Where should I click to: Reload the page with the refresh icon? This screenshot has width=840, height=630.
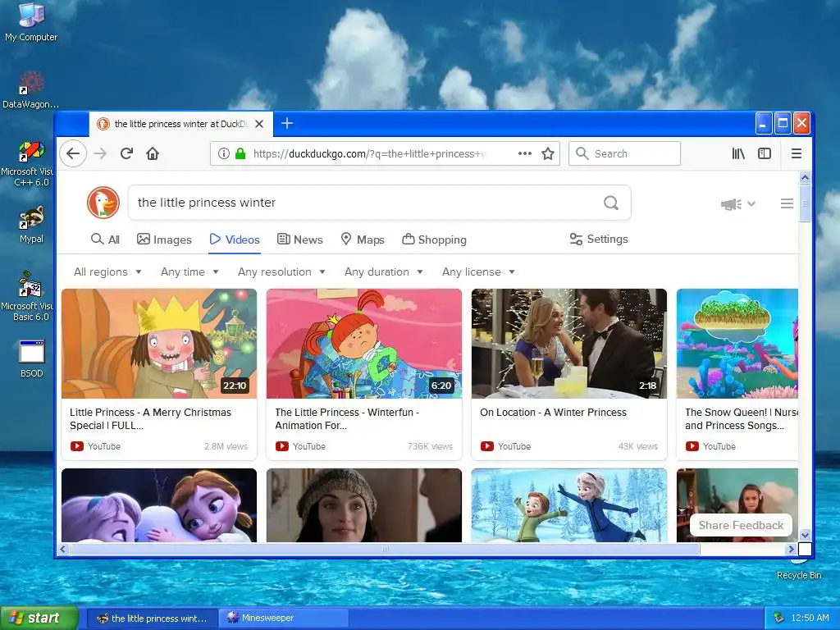[x=126, y=153]
